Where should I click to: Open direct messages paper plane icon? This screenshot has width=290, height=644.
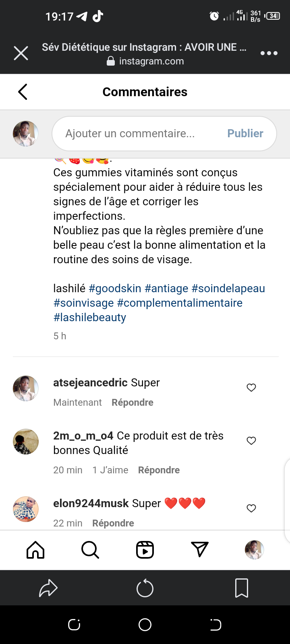pos(200,550)
